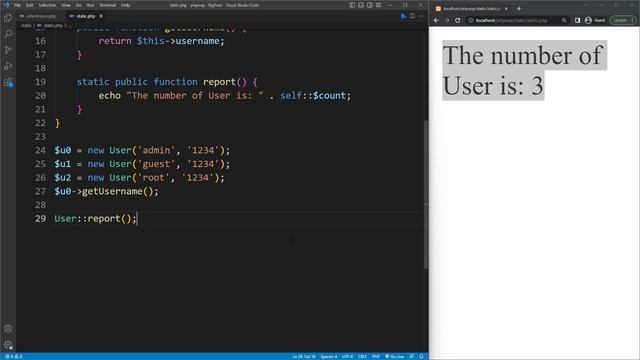This screenshot has width=640, height=360.
Task: Click 'return $this->username;' on line 16
Action: point(161,41)
